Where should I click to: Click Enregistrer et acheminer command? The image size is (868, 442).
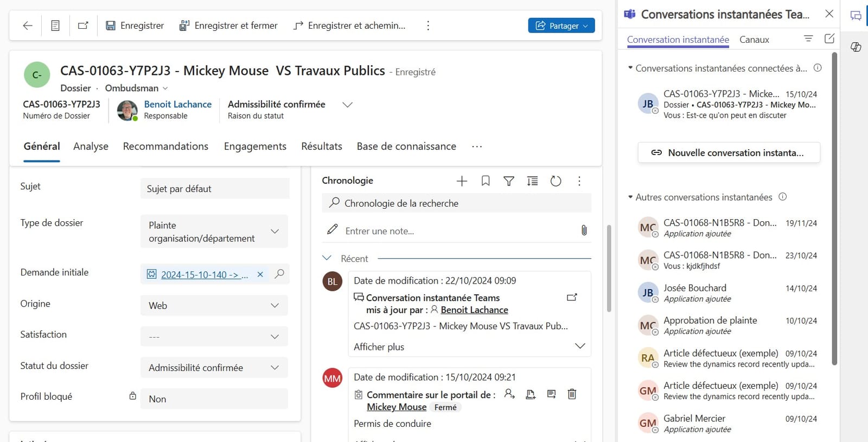[x=349, y=25]
